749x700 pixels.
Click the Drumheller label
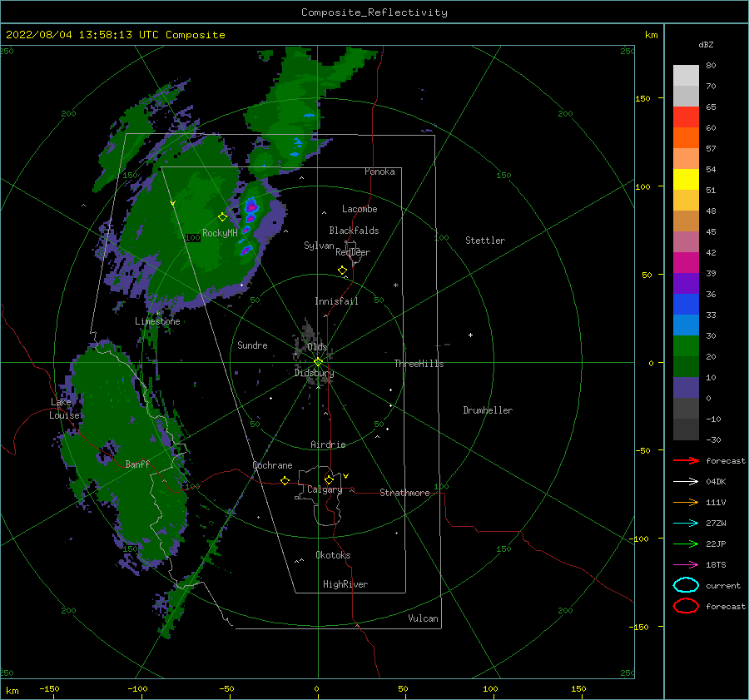pyautogui.click(x=488, y=410)
